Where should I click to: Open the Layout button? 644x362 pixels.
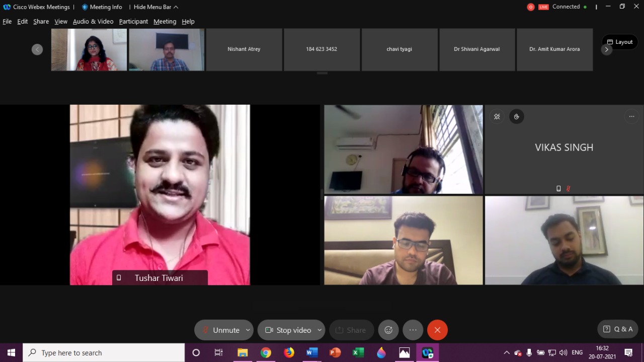[620, 42]
